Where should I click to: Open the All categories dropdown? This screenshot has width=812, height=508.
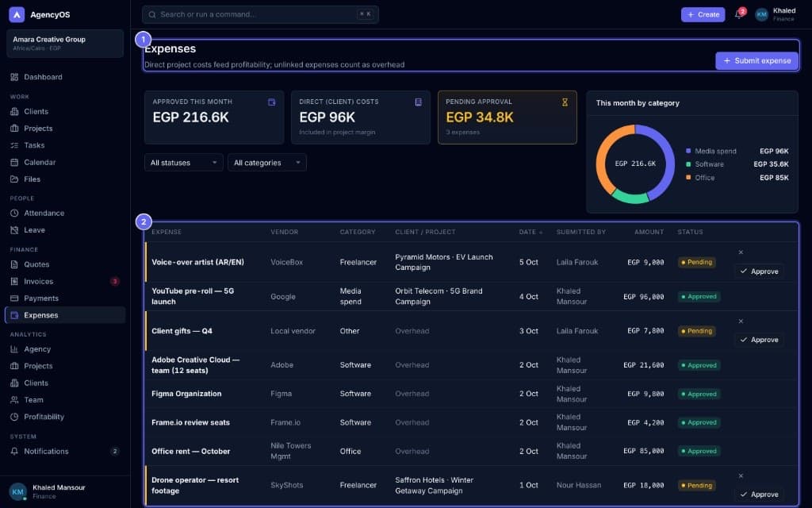click(x=267, y=162)
